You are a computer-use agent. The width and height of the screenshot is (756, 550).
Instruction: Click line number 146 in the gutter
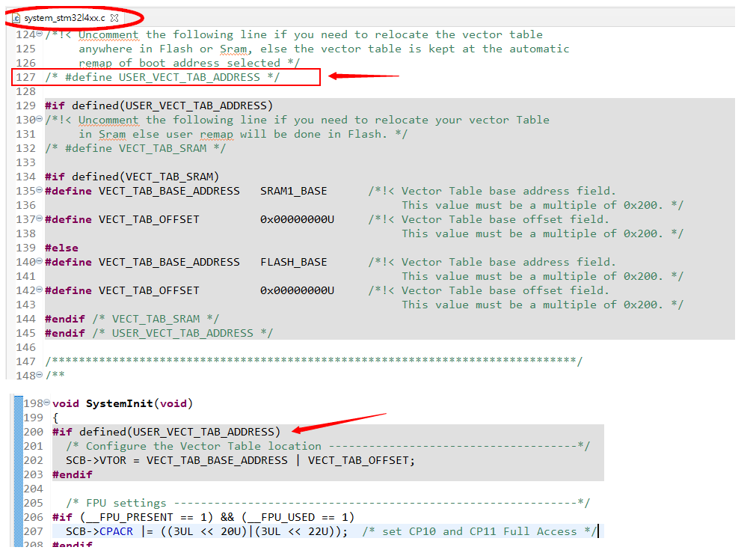tap(25, 347)
